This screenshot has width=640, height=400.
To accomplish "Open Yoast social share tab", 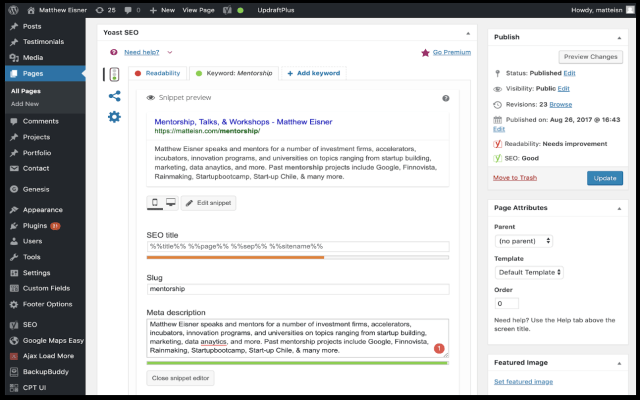I will pos(114,96).
